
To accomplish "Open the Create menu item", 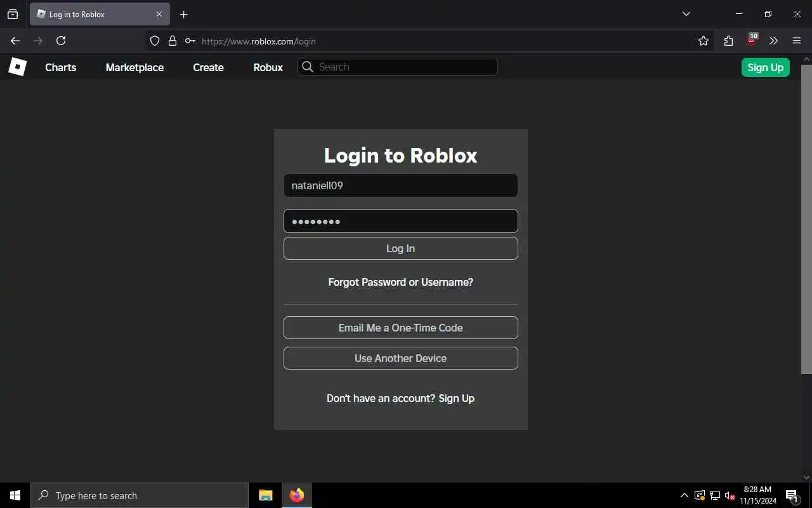I will click(208, 67).
